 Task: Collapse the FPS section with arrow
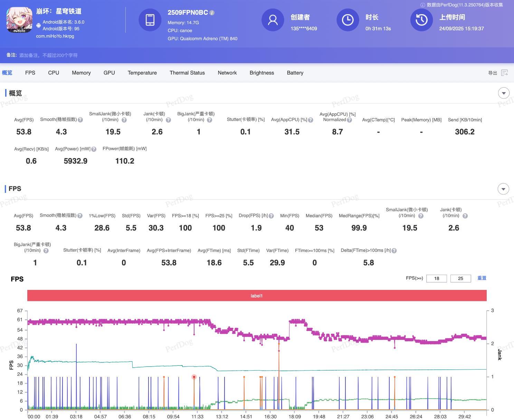[503, 189]
